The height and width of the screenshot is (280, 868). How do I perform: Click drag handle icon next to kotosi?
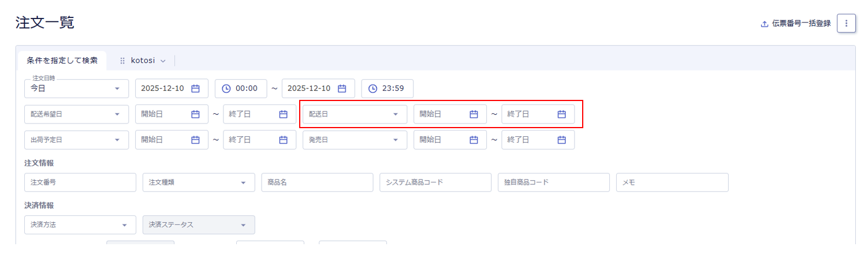pos(122,61)
